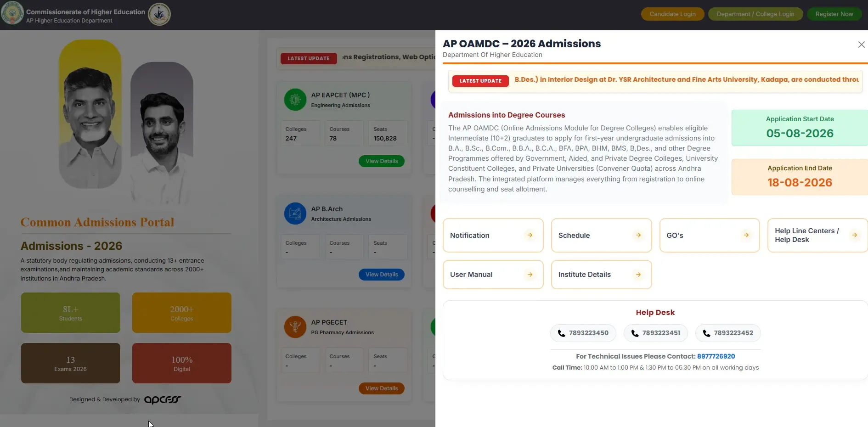Open the User Manual card

(493, 275)
